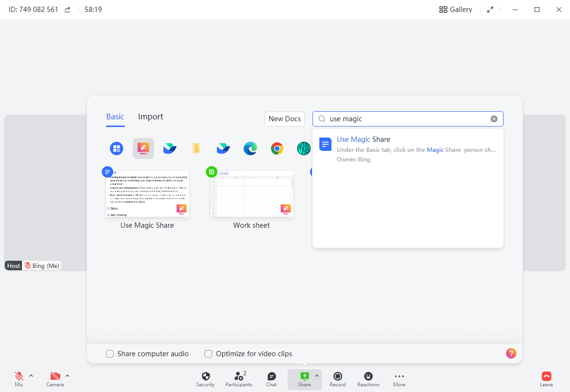570x392 pixels.
Task: Start recording with the Record icon
Action: [x=337, y=376]
